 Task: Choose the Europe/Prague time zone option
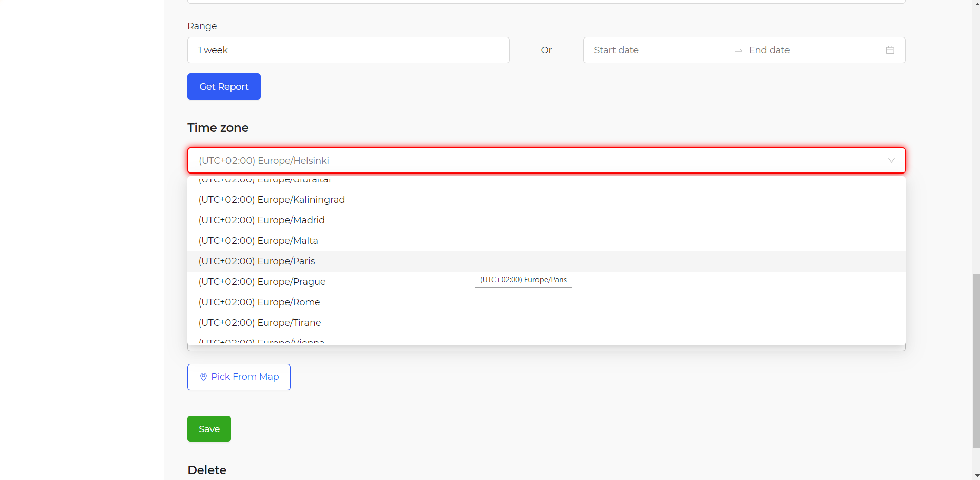pyautogui.click(x=262, y=282)
